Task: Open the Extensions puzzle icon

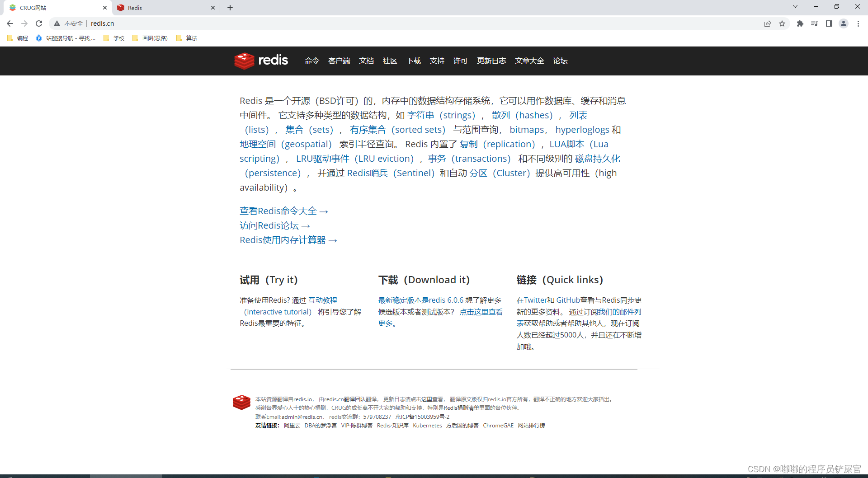Action: [x=800, y=23]
